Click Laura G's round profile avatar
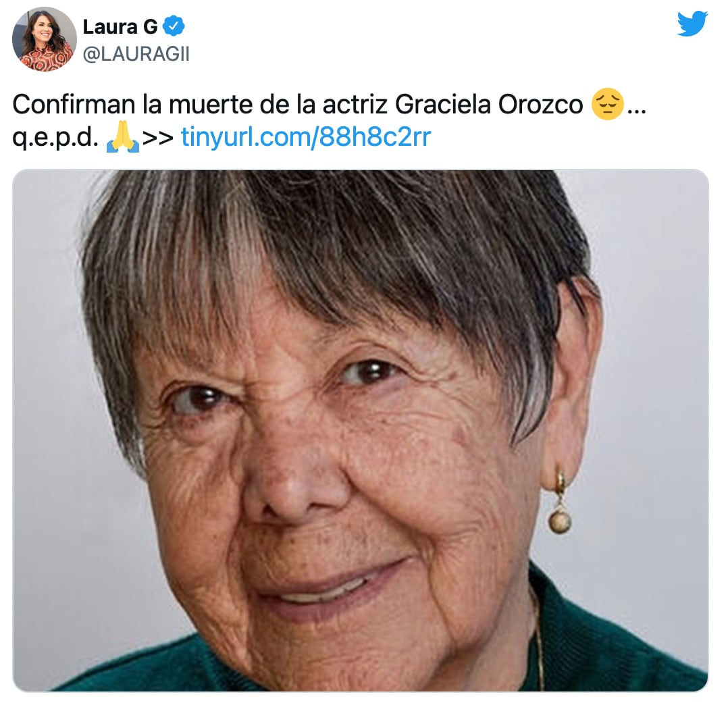 (x=45, y=39)
